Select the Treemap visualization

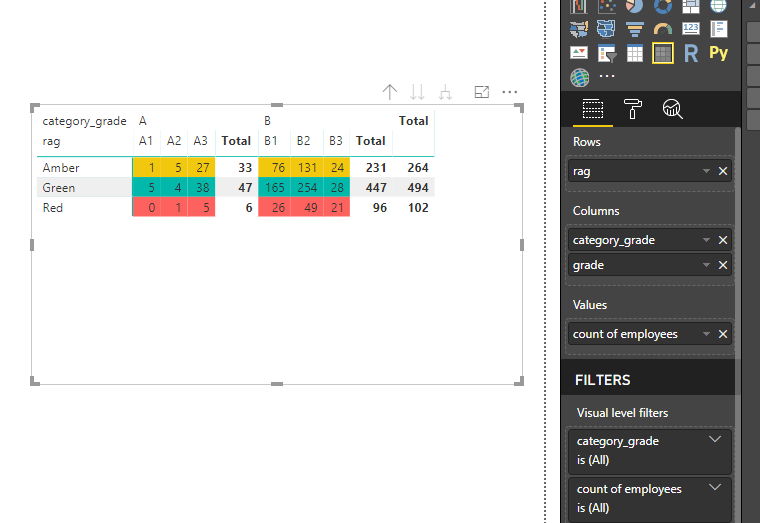point(691,6)
